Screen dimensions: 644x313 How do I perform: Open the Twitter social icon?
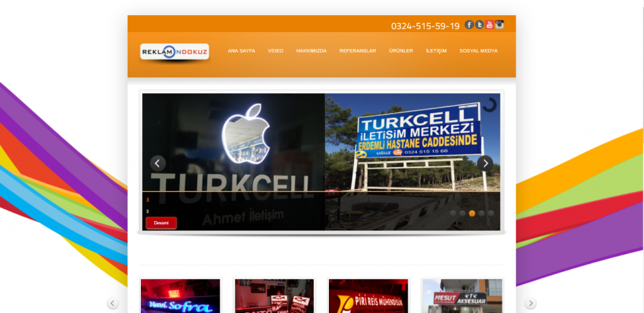(x=479, y=25)
